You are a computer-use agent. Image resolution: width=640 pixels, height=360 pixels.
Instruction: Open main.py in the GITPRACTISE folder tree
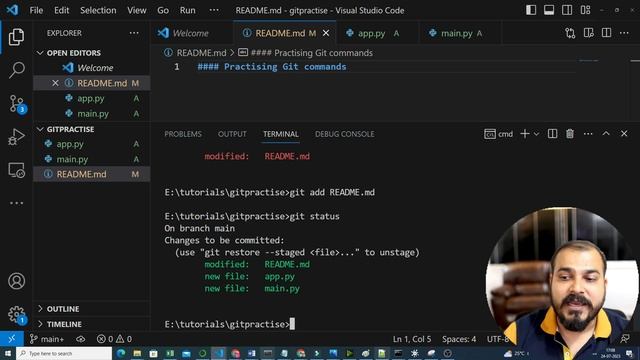coord(91,159)
